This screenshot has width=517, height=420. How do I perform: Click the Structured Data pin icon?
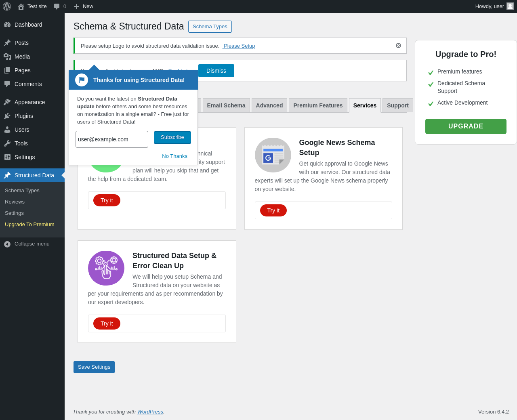pos(7,175)
